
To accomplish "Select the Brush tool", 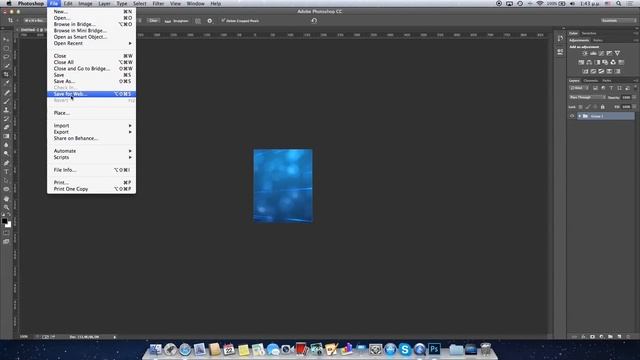I will [6, 101].
